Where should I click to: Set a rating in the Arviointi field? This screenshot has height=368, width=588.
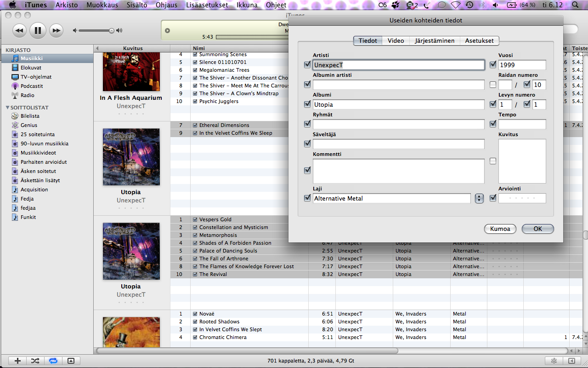click(522, 198)
